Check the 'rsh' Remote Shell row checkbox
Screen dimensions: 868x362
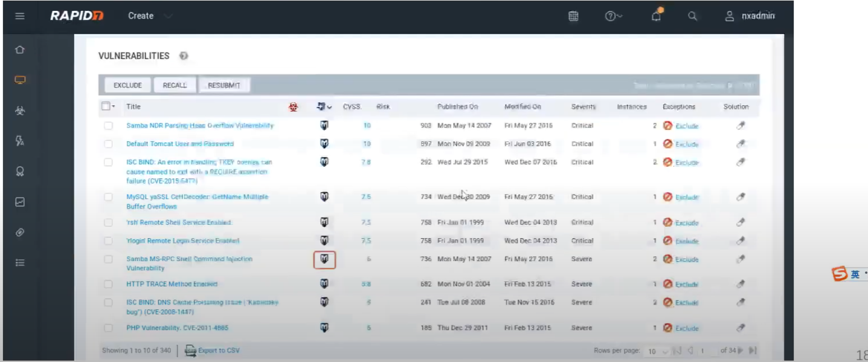pos(108,222)
